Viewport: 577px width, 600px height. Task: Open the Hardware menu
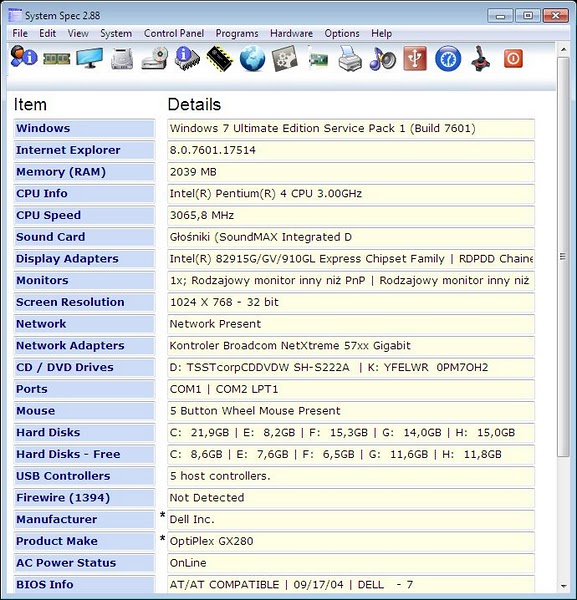pyautogui.click(x=291, y=33)
